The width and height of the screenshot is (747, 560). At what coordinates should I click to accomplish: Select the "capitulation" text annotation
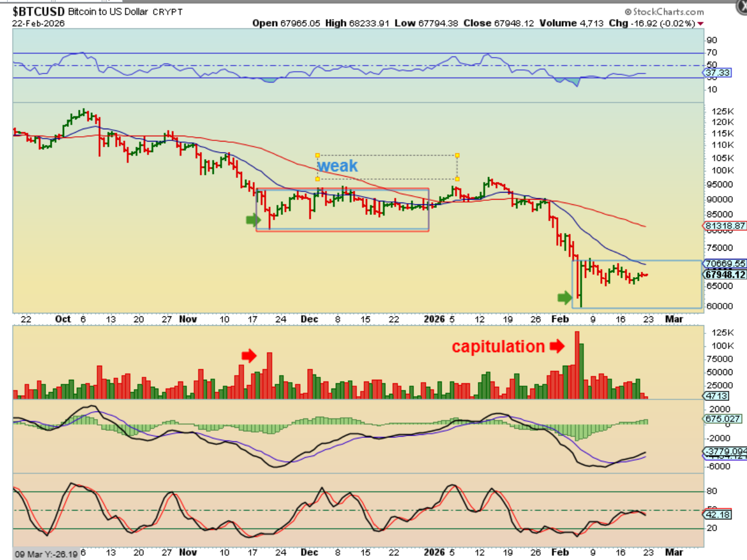498,346
